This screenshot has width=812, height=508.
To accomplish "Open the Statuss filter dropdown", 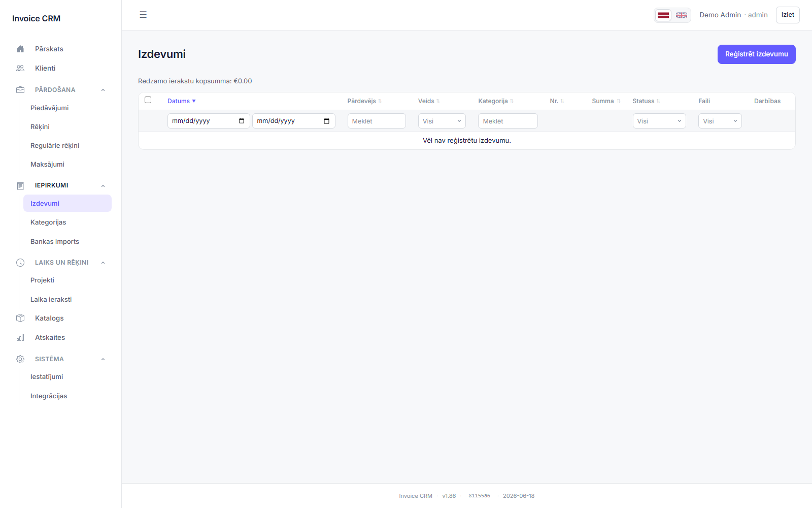I will (659, 121).
